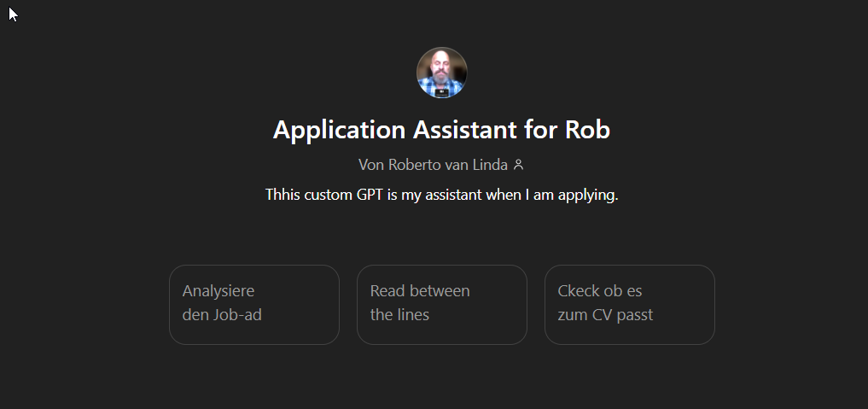Click the word "Analysiere" in the first card
Viewport: 868px width, 409px height.
[x=218, y=291]
